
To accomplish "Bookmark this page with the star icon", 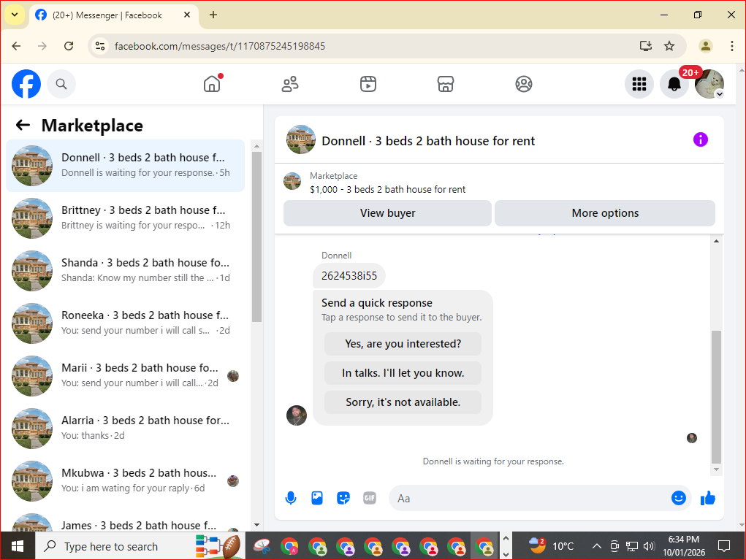I will pyautogui.click(x=669, y=46).
